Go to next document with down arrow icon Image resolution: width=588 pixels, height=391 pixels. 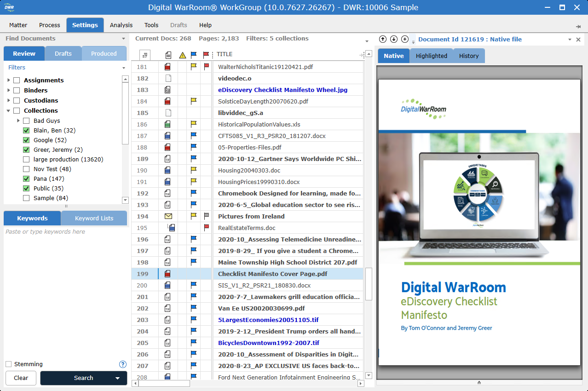point(394,39)
